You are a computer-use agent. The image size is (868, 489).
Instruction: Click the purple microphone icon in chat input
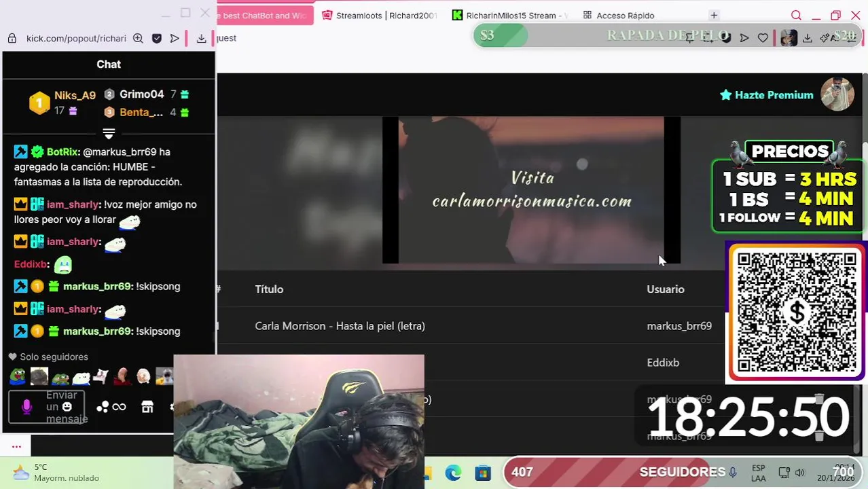26,407
